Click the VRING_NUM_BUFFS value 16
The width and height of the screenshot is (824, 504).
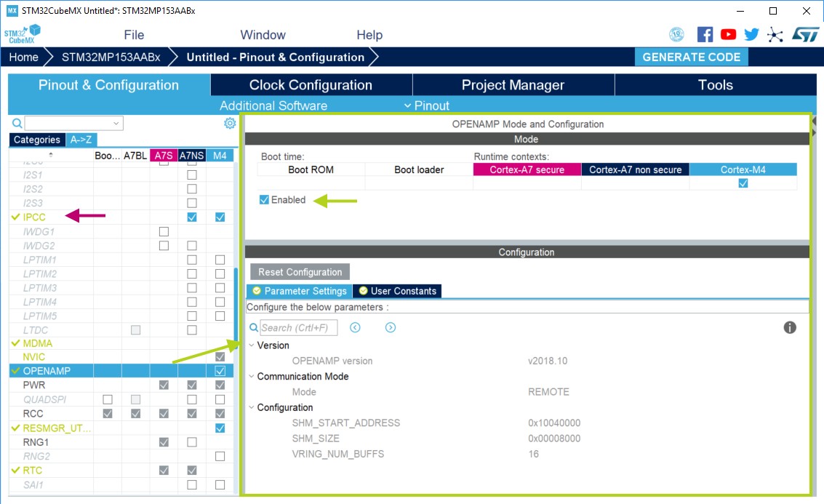(x=533, y=454)
